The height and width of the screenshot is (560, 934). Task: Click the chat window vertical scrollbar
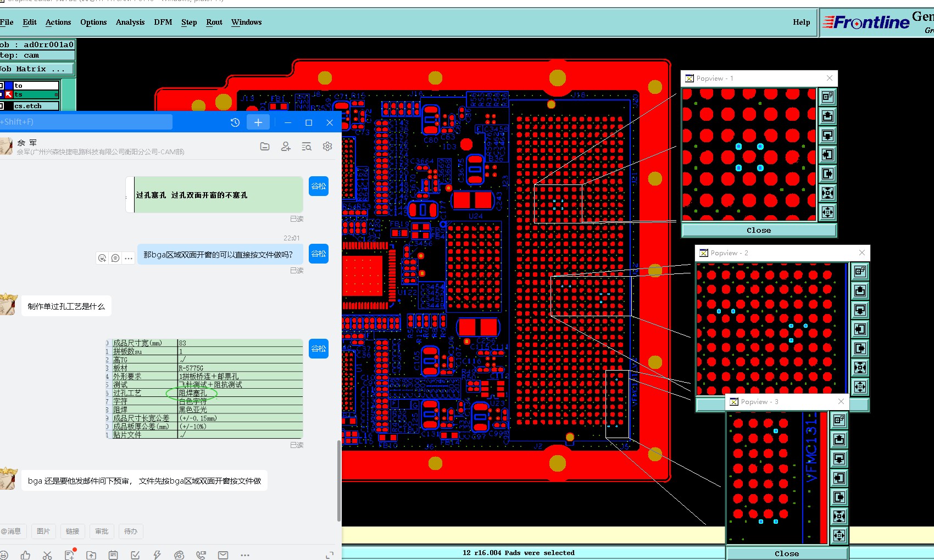(x=338, y=481)
